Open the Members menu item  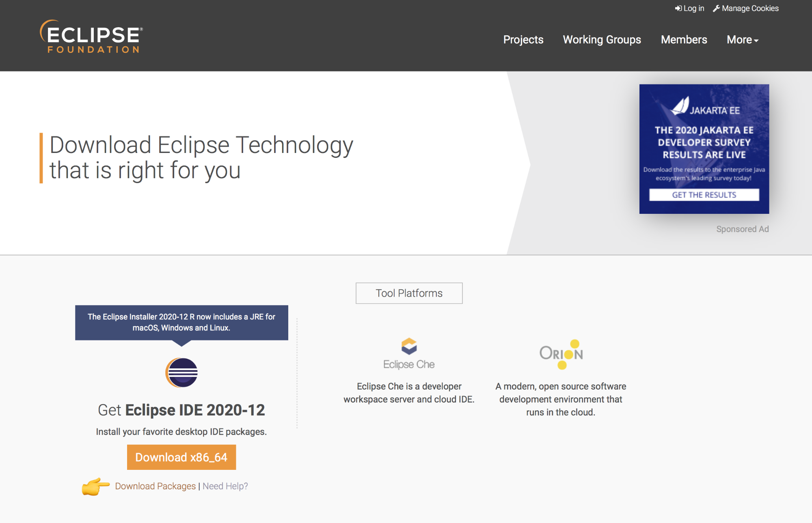(684, 40)
